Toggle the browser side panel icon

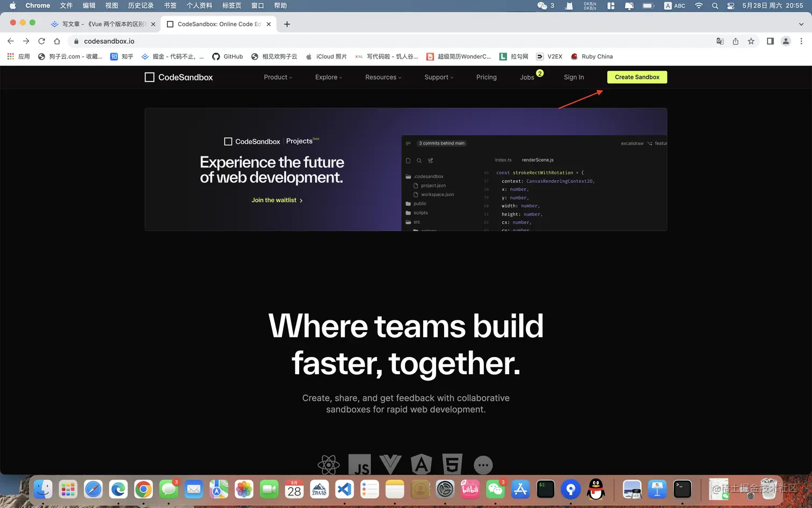(770, 41)
